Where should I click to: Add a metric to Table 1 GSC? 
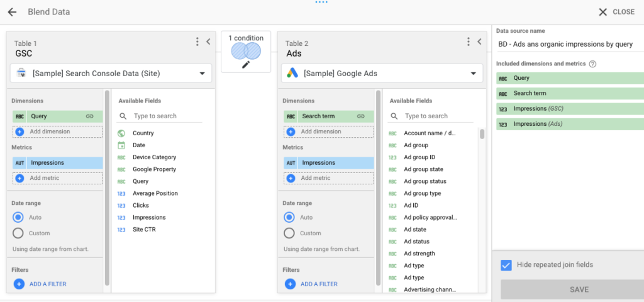[x=57, y=178]
